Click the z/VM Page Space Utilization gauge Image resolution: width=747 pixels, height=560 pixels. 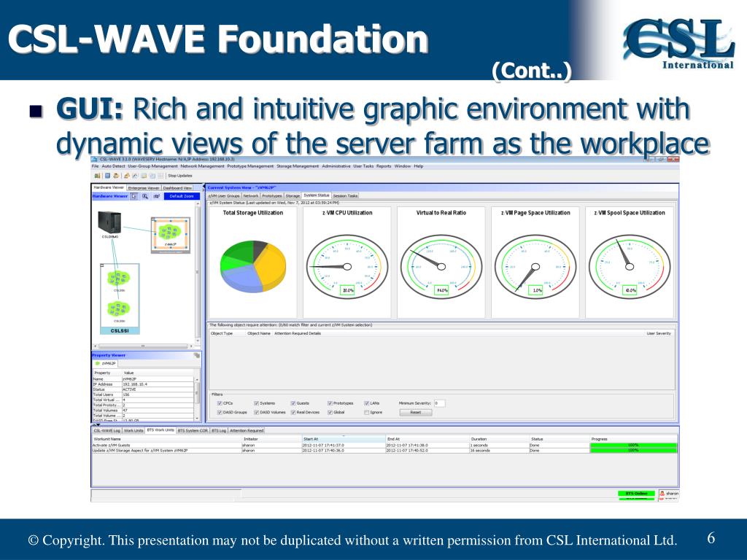[535, 267]
